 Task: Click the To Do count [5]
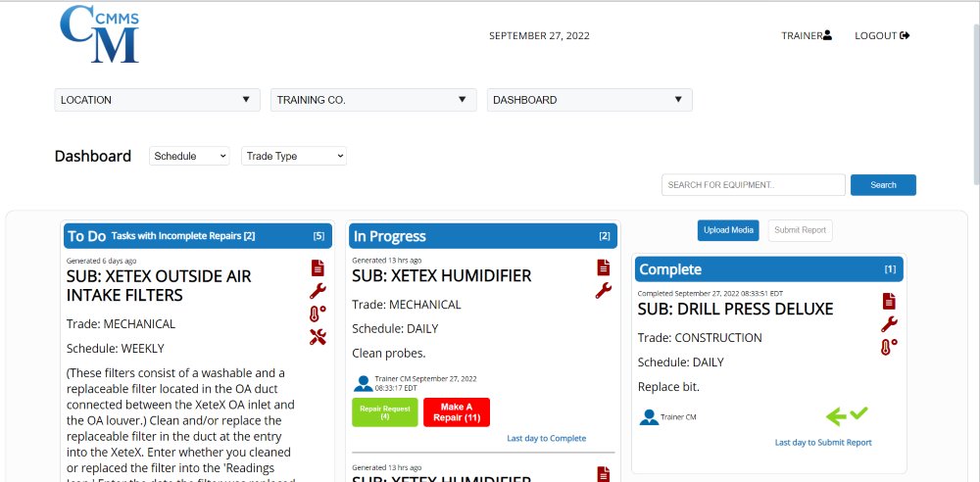318,236
